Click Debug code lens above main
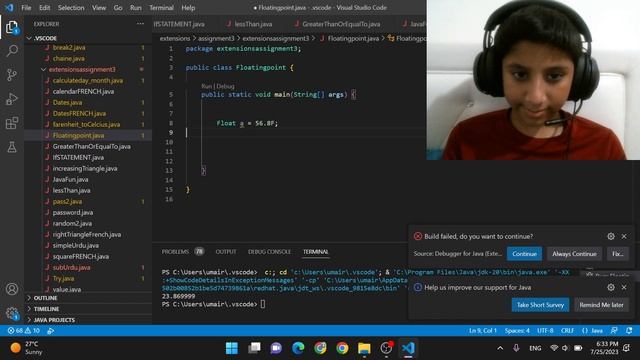 click(225, 86)
